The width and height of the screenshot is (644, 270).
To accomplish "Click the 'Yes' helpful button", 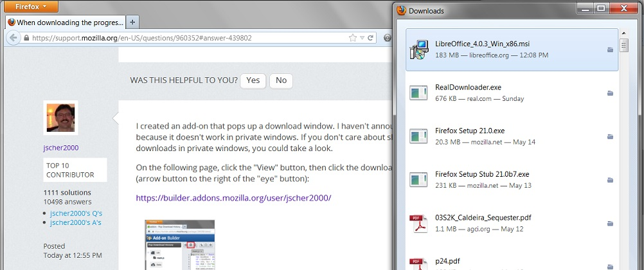I will [253, 80].
